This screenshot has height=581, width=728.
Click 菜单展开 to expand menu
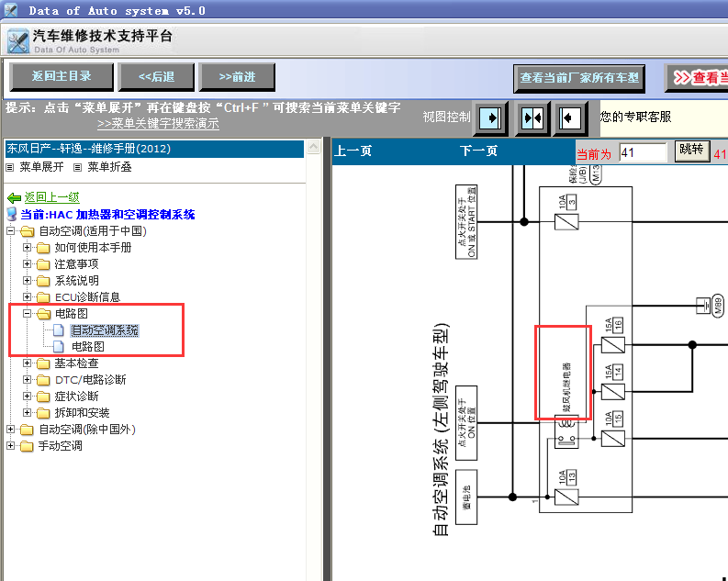(41, 167)
